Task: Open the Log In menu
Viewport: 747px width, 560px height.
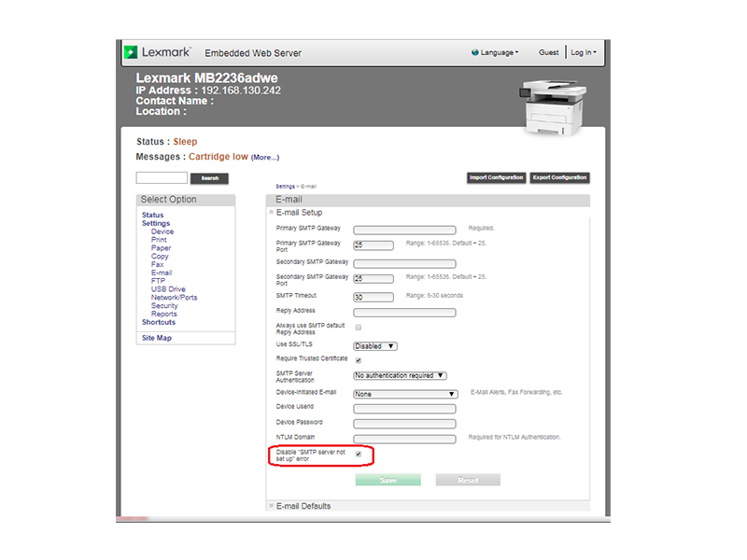Action: (583, 53)
